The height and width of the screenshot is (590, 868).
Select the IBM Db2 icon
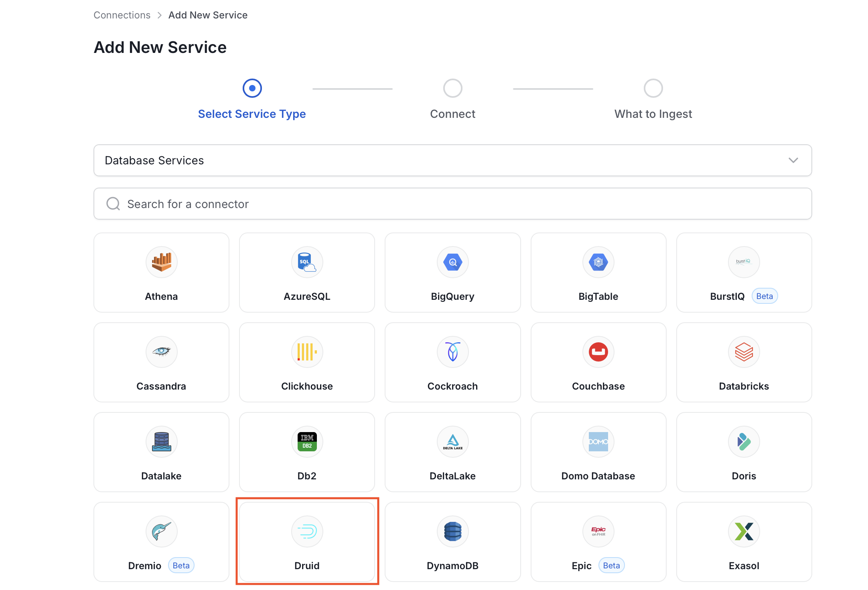(307, 442)
